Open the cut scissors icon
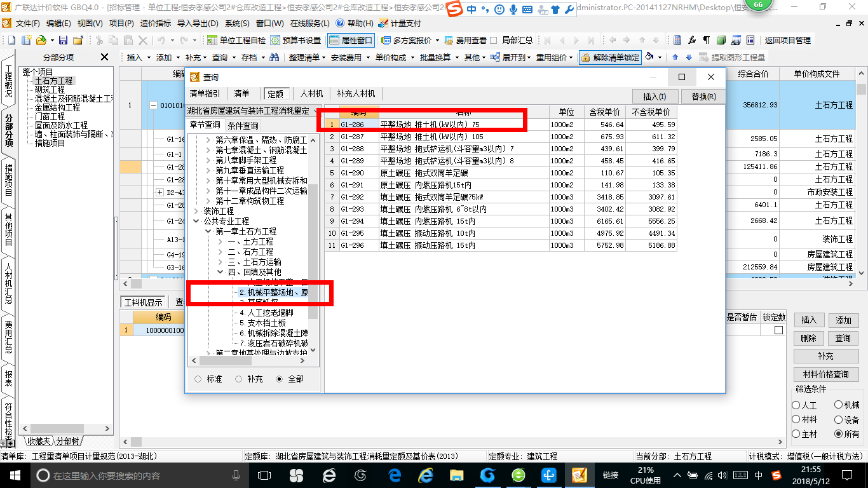Viewport: 868px width, 488px height. click(x=98, y=40)
